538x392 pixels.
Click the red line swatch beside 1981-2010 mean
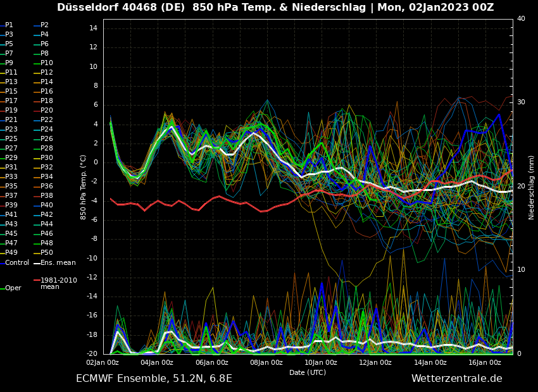(37, 280)
